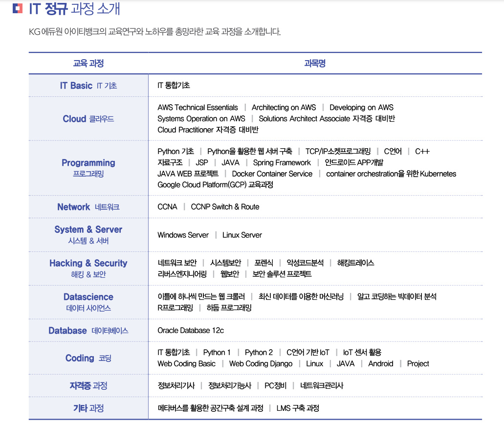Click Oracle Database 12c course
504x426 pixels.
191,331
